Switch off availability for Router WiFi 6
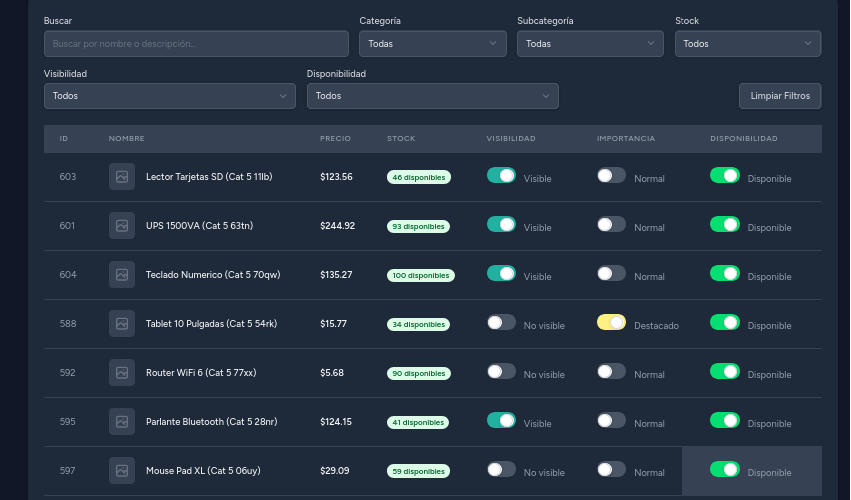 point(725,371)
